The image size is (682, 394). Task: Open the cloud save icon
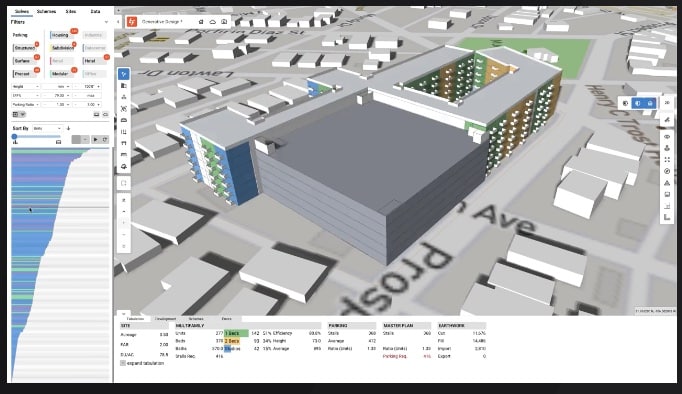[x=213, y=21]
